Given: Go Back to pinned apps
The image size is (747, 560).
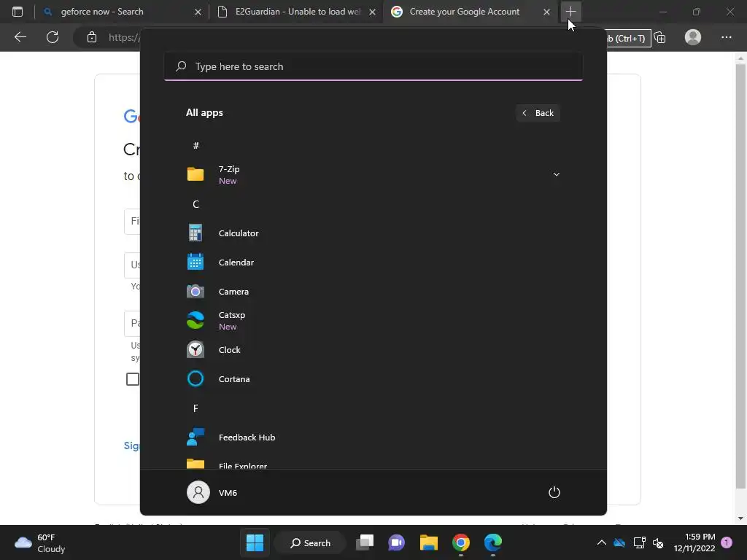Looking at the screenshot, I should click(x=538, y=113).
